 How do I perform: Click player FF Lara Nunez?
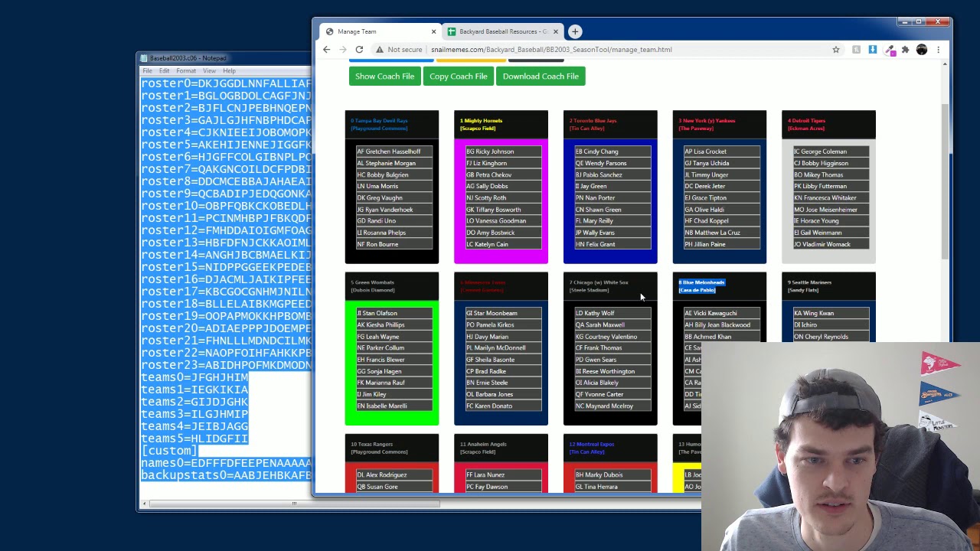503,474
